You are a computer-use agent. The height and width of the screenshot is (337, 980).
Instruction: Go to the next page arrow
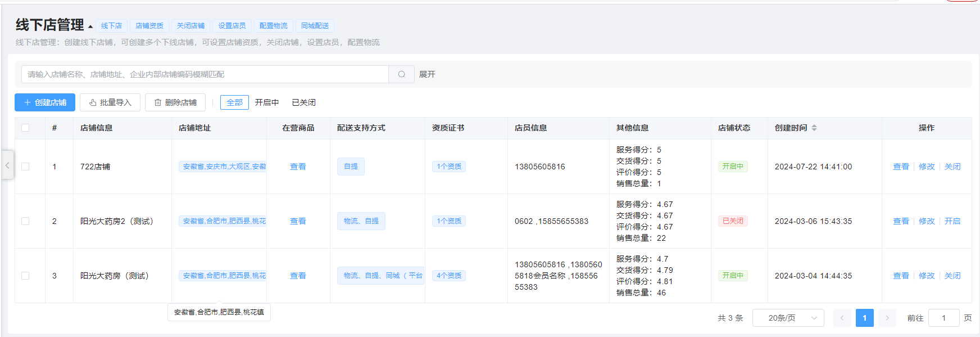[887, 318]
